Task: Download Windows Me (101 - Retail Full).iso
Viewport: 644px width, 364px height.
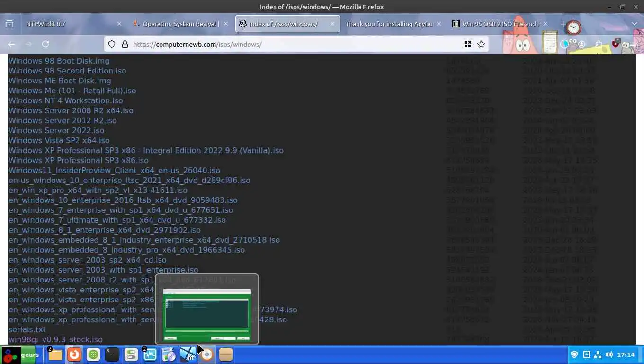Action: [x=72, y=91]
